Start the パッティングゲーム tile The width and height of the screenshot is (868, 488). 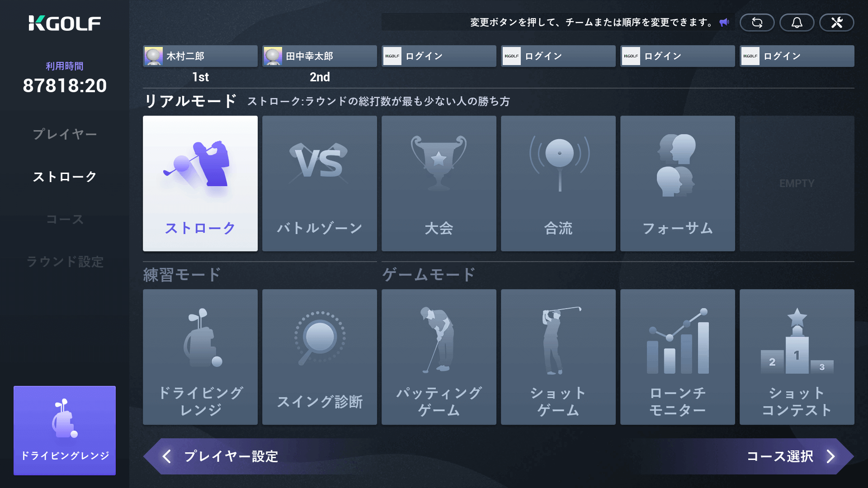click(x=439, y=357)
